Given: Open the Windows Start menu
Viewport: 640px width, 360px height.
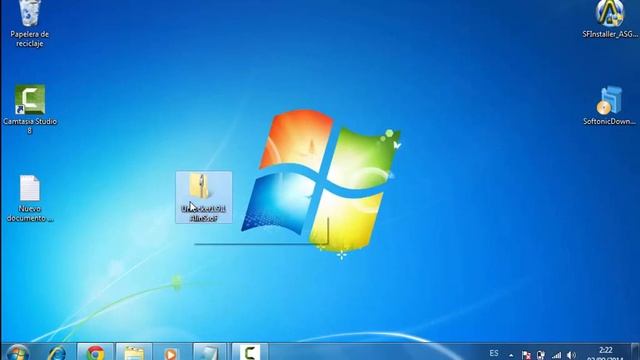Looking at the screenshot, I should pos(18,353).
